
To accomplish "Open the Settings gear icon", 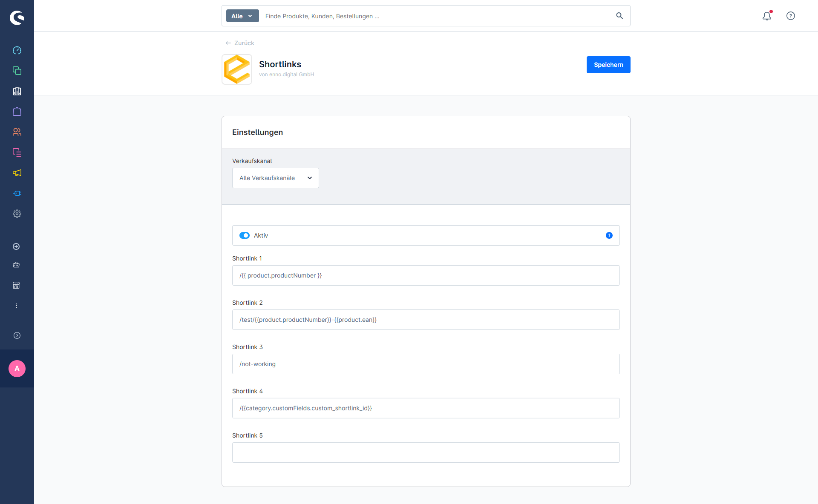I will tap(17, 214).
